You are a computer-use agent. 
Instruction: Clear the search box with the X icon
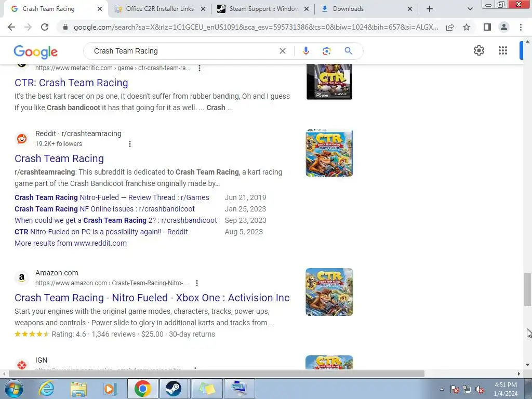(x=282, y=51)
